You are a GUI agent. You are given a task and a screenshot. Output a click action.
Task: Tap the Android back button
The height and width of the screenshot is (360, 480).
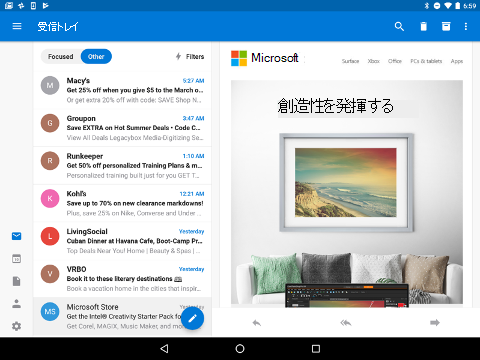pyautogui.click(x=164, y=349)
